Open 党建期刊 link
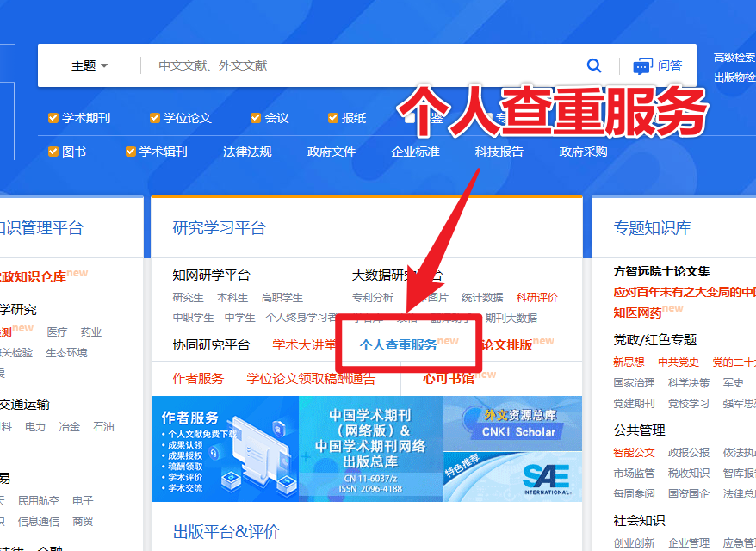This screenshot has width=756, height=551. [634, 404]
